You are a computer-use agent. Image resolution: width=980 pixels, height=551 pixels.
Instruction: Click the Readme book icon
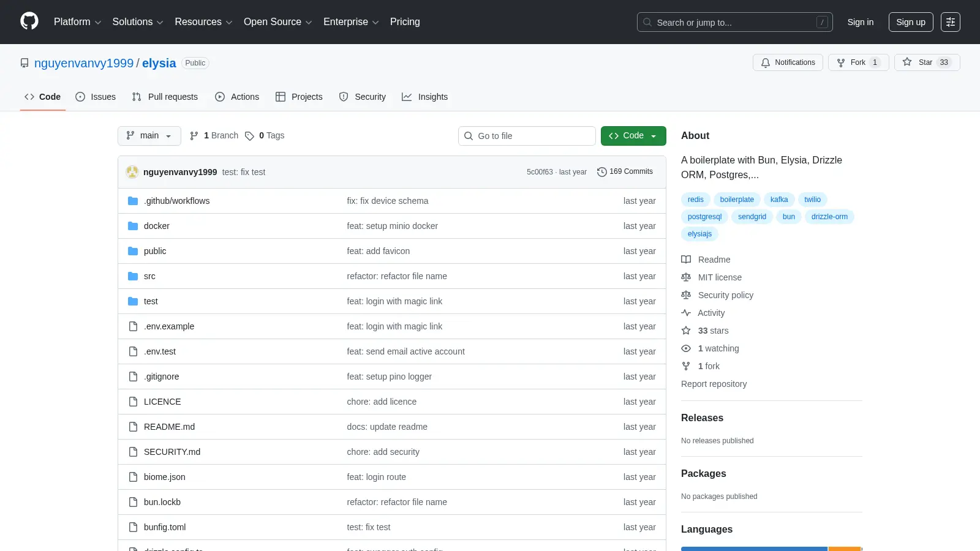pyautogui.click(x=686, y=260)
